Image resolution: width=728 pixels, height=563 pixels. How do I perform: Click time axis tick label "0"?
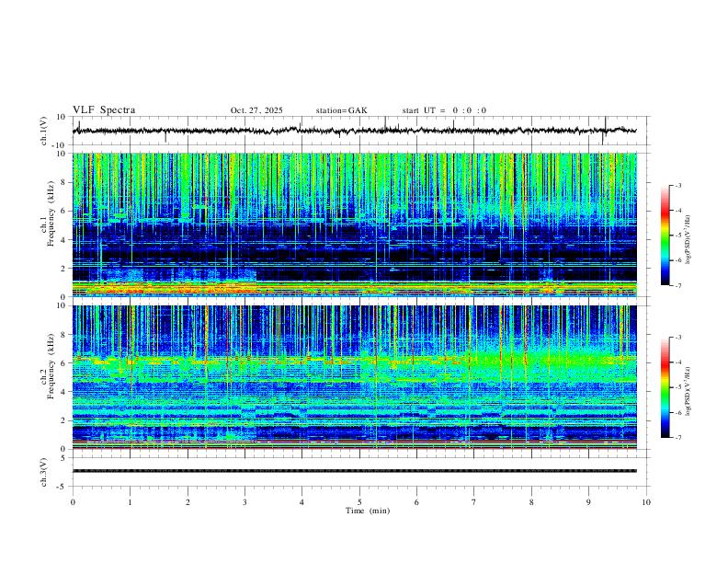coord(73,502)
